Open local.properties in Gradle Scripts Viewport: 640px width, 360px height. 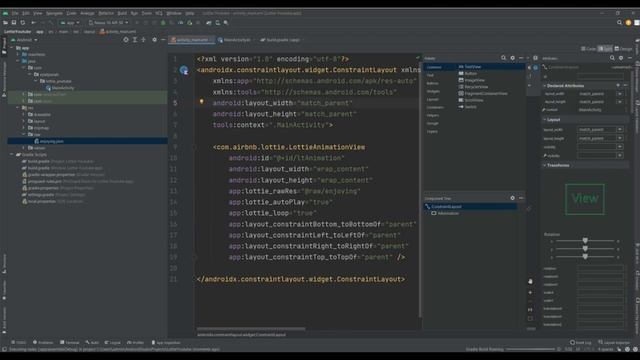[53, 201]
